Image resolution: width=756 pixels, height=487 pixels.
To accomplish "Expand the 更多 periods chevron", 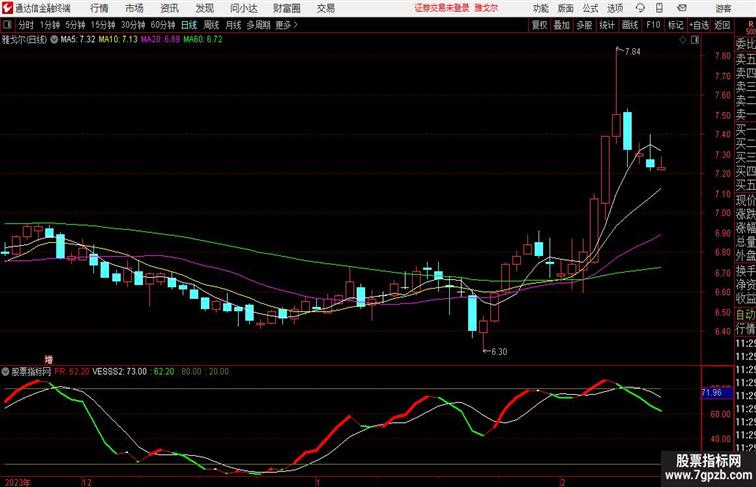I will [x=296, y=25].
